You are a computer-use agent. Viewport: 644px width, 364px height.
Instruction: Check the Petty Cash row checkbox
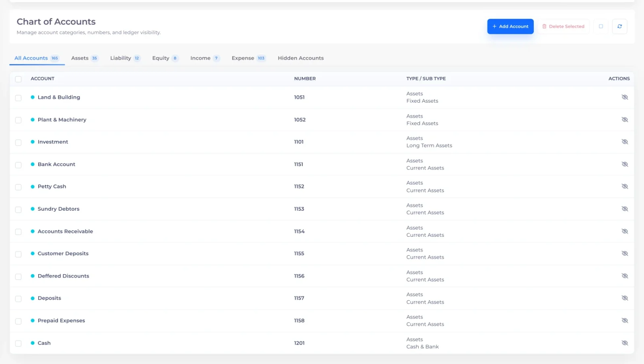pos(18,187)
